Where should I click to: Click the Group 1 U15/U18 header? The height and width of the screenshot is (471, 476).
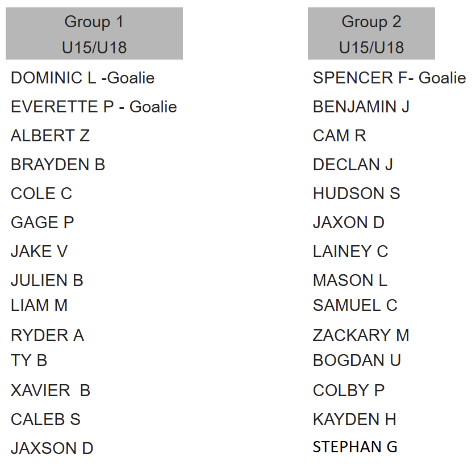(94, 33)
